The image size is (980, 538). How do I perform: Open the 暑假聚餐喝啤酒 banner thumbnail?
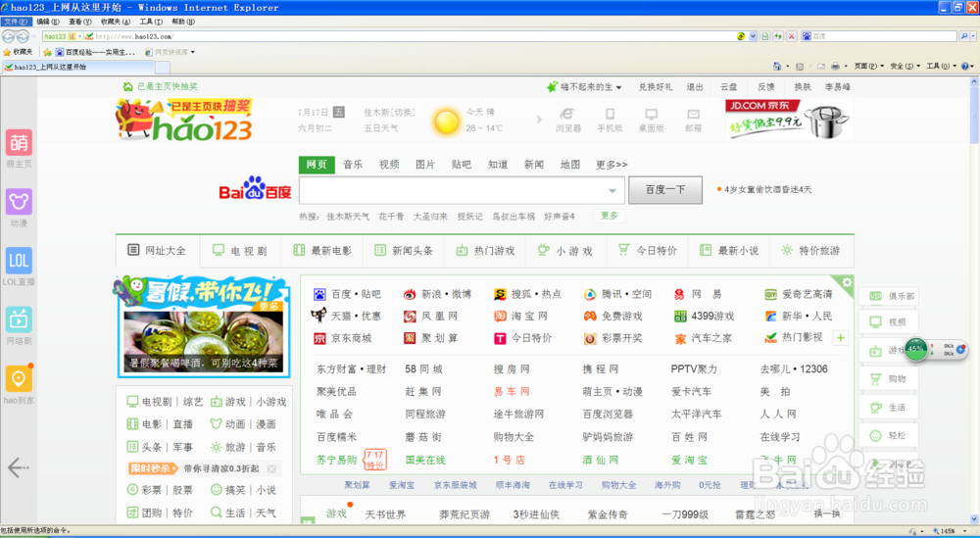203,342
